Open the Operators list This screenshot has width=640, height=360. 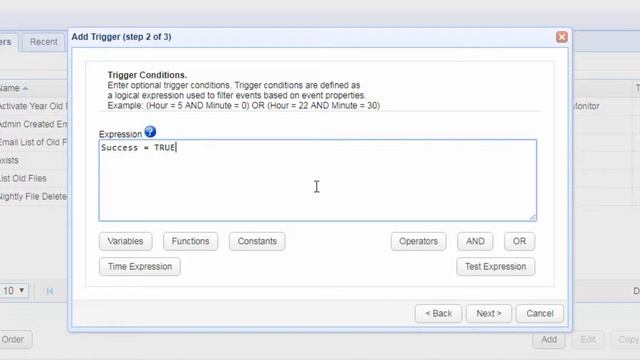coord(418,241)
